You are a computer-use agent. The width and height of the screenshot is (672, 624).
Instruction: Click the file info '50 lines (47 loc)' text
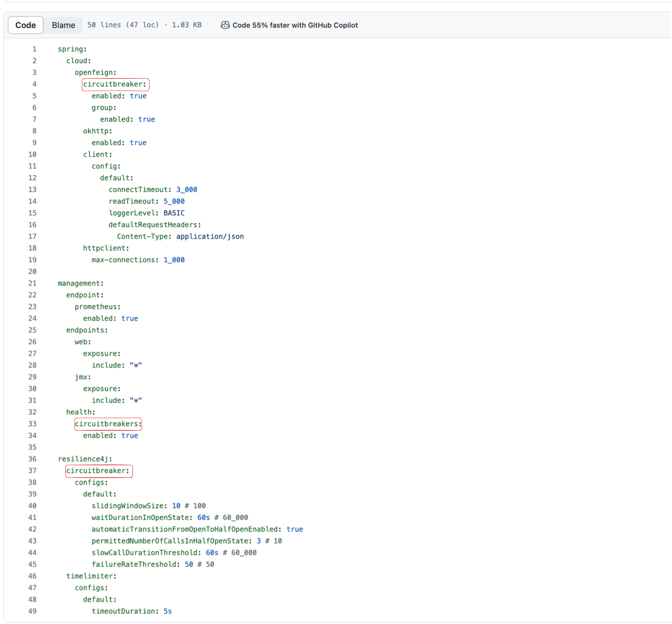123,25
